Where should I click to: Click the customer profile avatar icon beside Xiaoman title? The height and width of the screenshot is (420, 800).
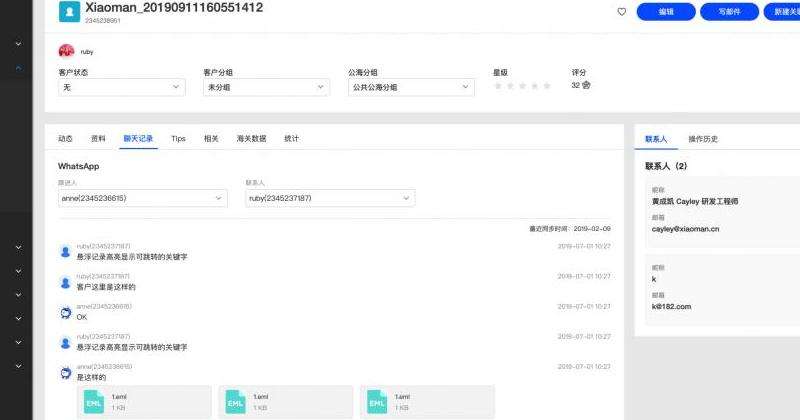[69, 11]
